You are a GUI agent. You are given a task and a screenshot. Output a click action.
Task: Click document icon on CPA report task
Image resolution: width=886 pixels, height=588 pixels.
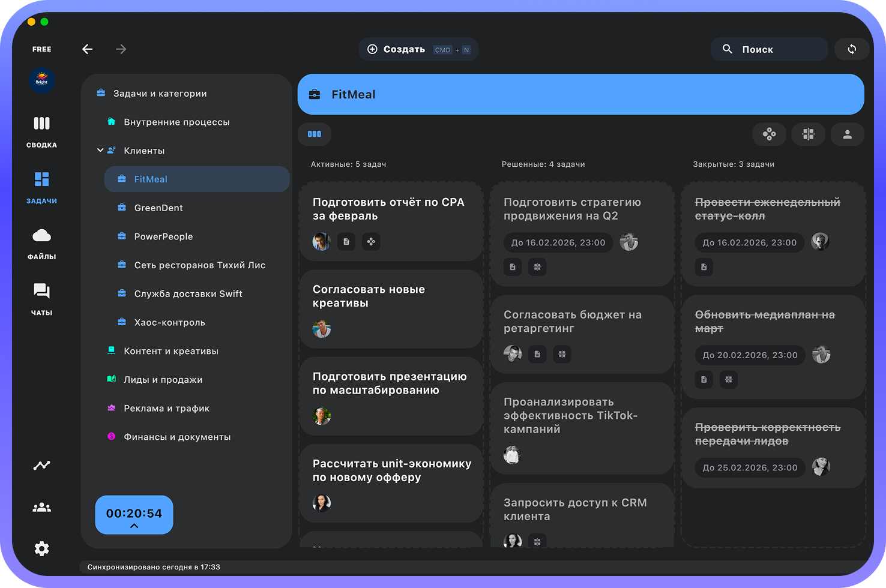pos(346,242)
